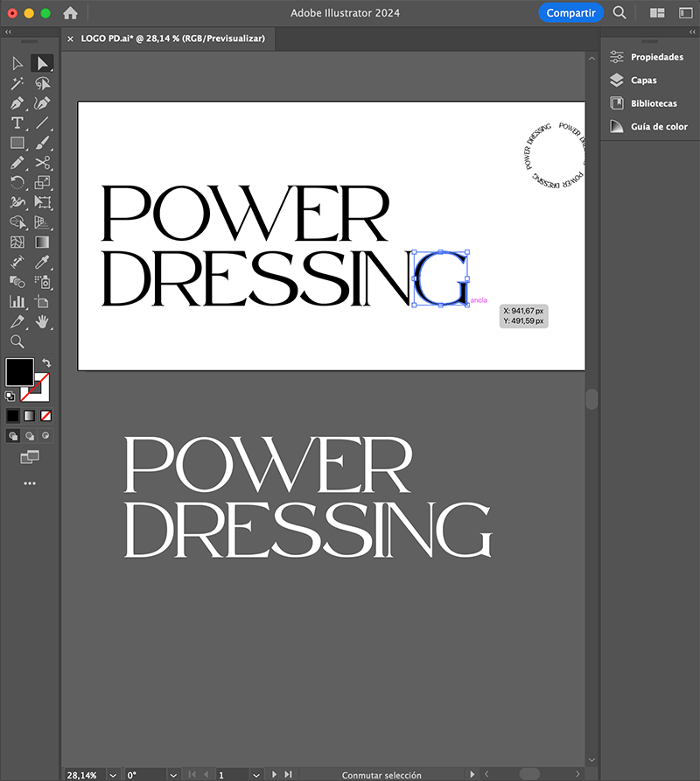This screenshot has width=700, height=781.
Task: Go to the next artboard
Action: pos(274,775)
